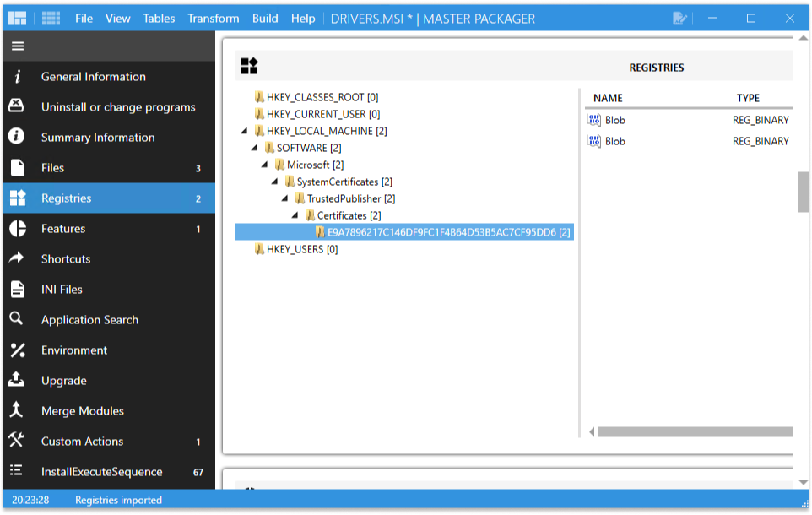
Task: Select the first REG_BINARY type cell
Action: [761, 120]
